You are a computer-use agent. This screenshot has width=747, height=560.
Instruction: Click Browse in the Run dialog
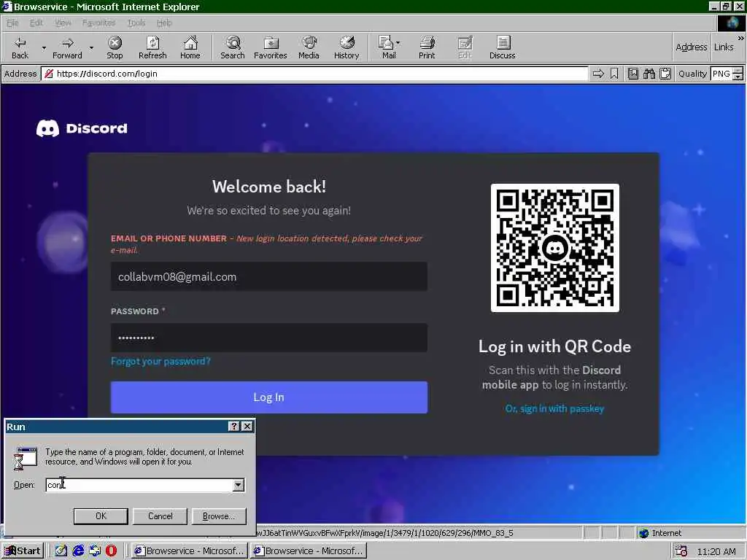point(219,516)
